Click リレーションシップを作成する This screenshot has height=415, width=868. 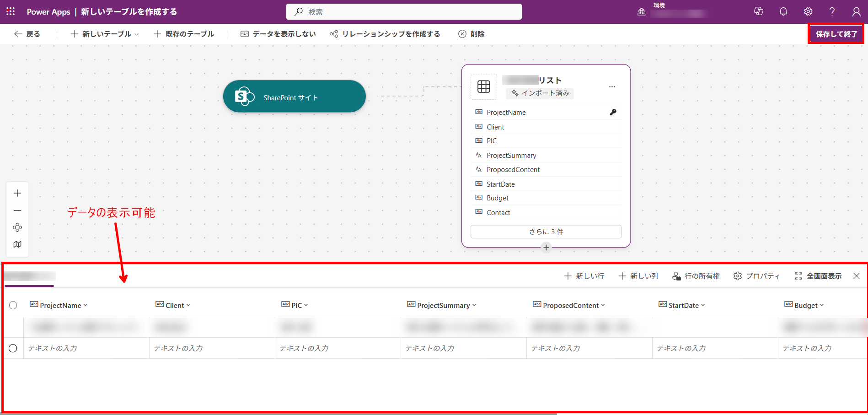[385, 34]
